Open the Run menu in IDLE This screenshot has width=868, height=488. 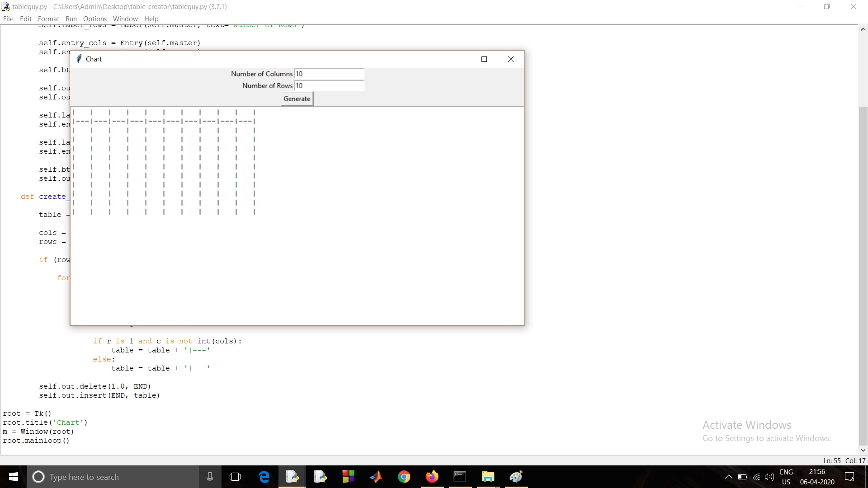pos(71,19)
